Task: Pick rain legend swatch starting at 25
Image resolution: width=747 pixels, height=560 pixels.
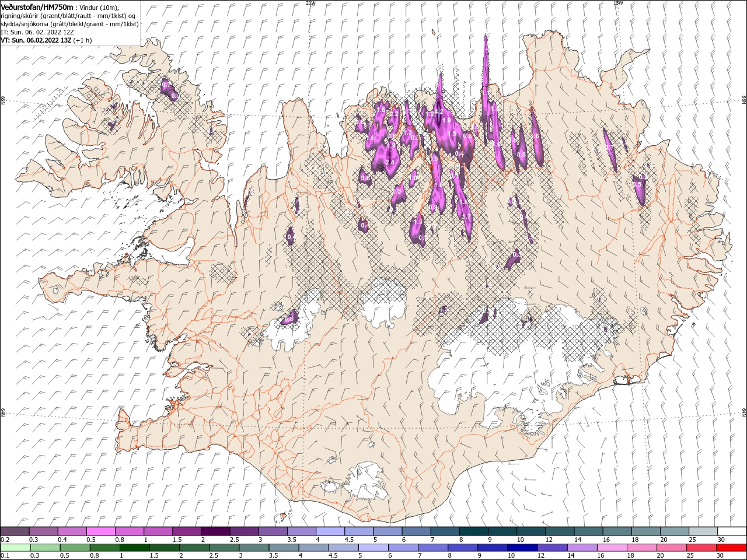Action: point(701,548)
